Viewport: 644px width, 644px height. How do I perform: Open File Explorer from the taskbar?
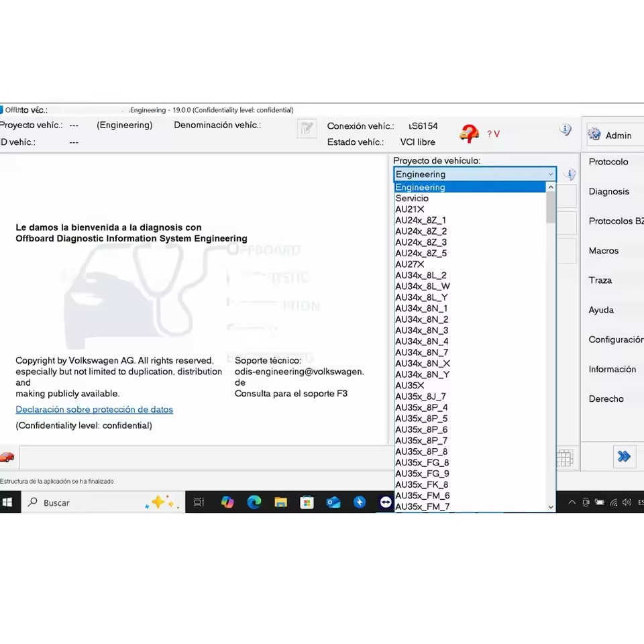(x=280, y=502)
